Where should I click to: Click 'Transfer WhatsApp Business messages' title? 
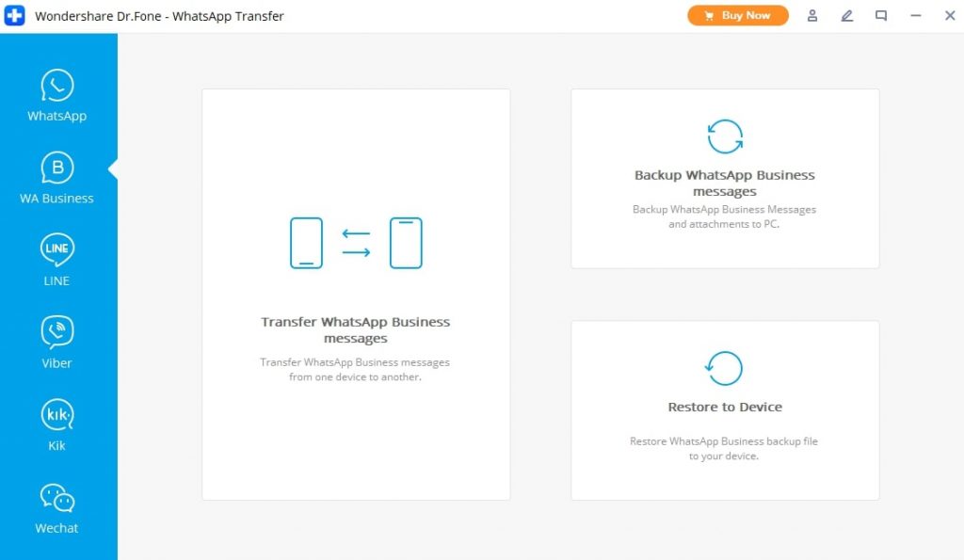355,330
